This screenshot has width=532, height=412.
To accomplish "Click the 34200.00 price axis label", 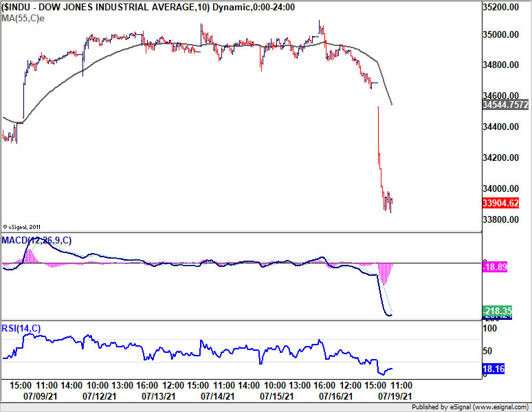I will tap(501, 158).
